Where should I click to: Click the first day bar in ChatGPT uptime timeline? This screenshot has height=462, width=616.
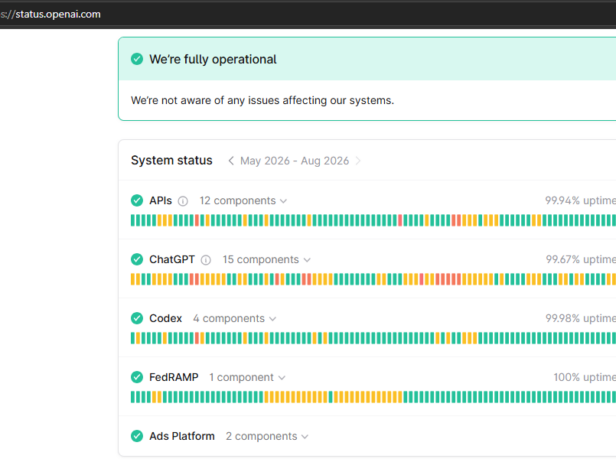[133, 279]
